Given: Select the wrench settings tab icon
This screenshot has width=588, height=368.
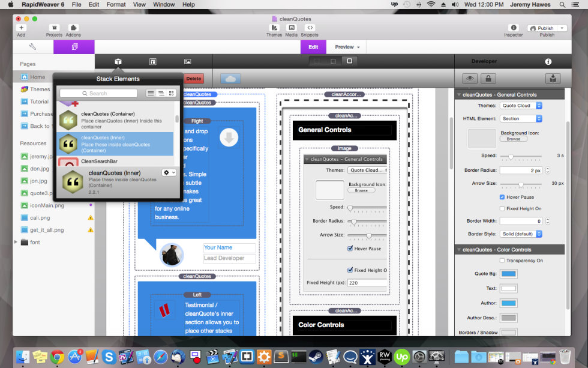Looking at the screenshot, I should pos(33,47).
